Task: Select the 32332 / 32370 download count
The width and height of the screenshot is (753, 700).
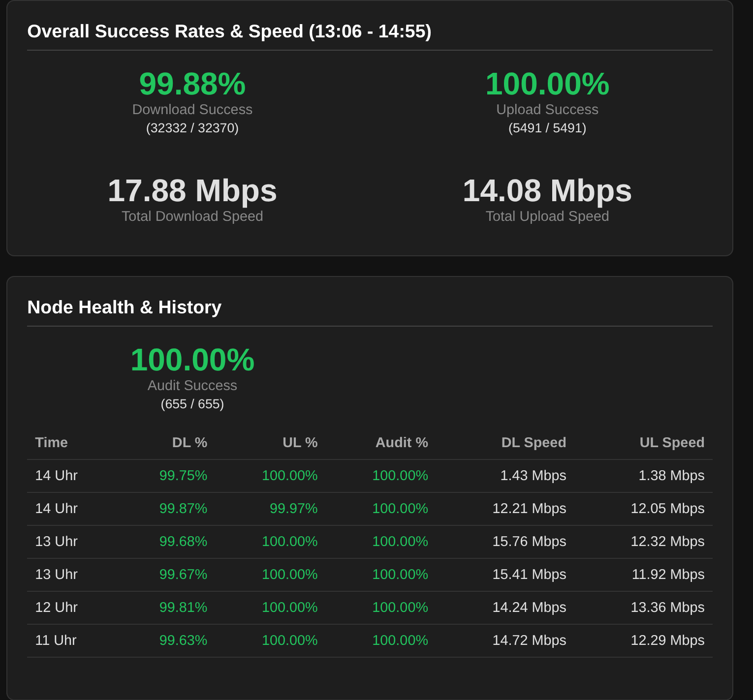Action: (192, 128)
